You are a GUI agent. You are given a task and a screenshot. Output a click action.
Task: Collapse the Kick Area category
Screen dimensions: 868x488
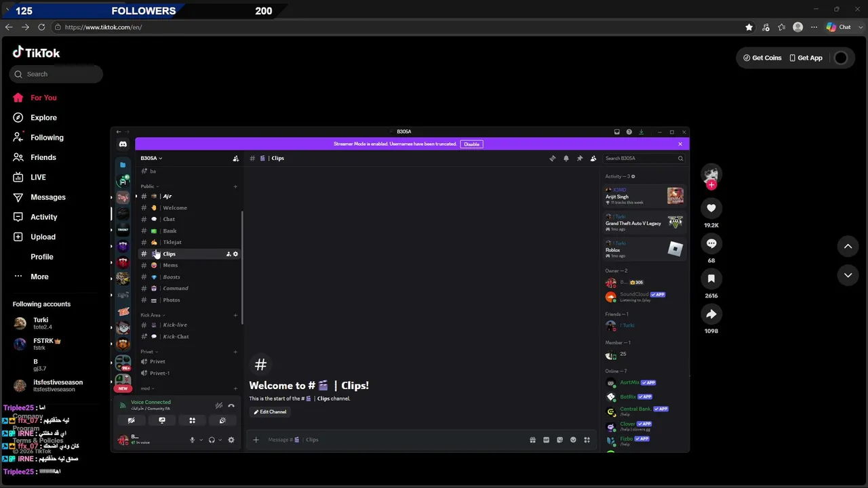coord(153,315)
